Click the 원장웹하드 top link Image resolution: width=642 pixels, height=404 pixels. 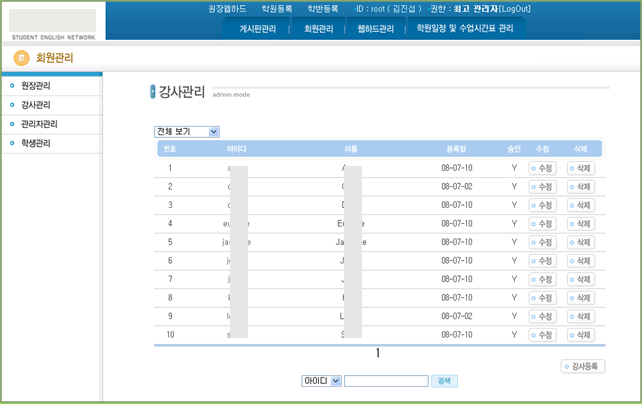pyautogui.click(x=227, y=9)
